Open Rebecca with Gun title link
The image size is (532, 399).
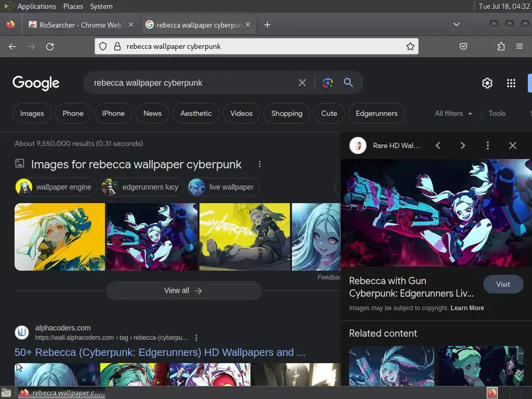pyautogui.click(x=411, y=287)
